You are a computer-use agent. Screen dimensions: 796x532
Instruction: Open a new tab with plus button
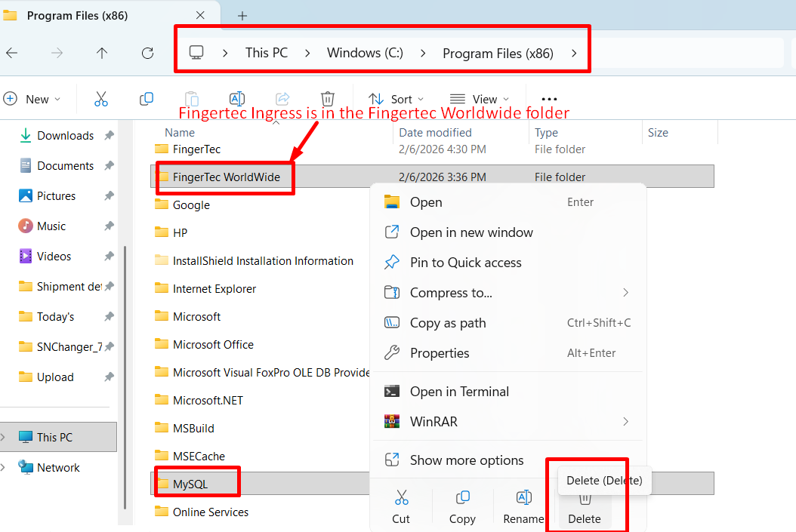pos(242,16)
